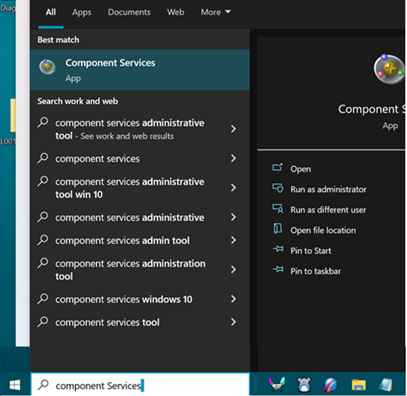Switch to the Apps tab
This screenshot has width=407, height=396.
pos(82,12)
